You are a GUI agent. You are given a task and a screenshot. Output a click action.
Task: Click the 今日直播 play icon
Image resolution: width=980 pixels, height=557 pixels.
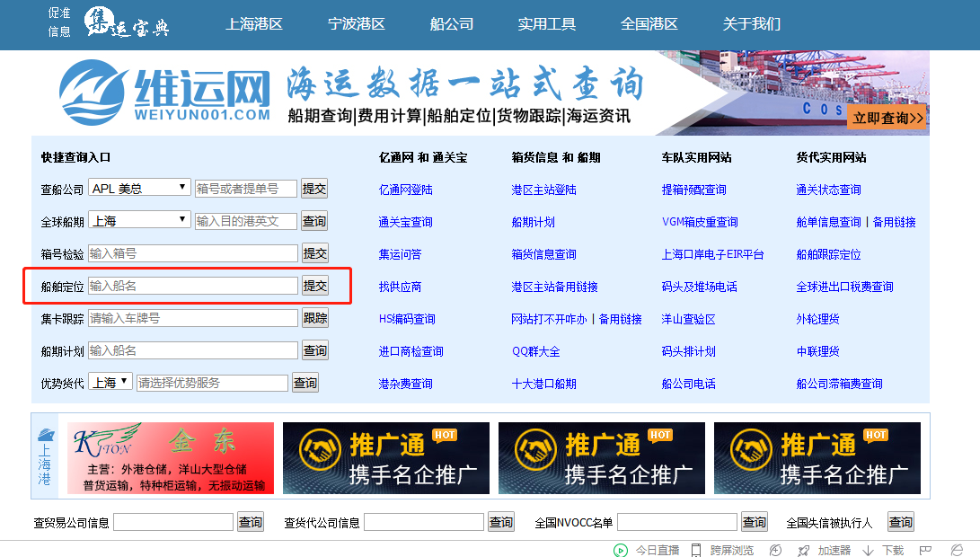(x=620, y=550)
